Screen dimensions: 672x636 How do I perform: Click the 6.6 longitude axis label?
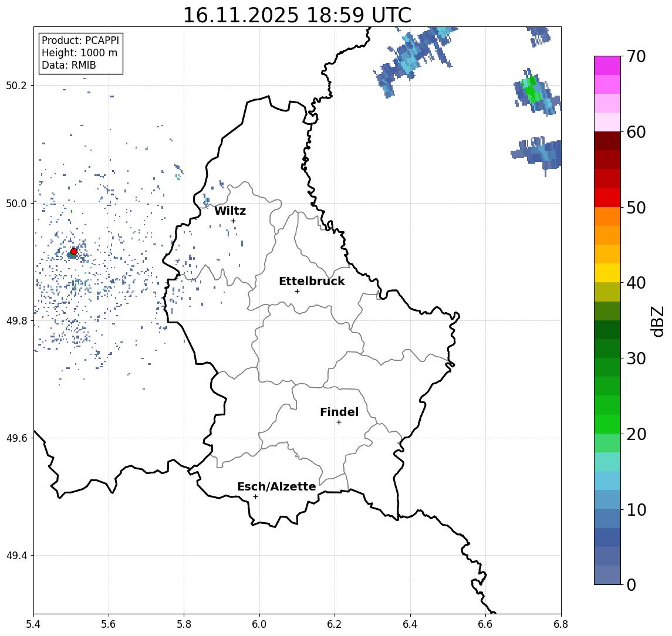485,624
